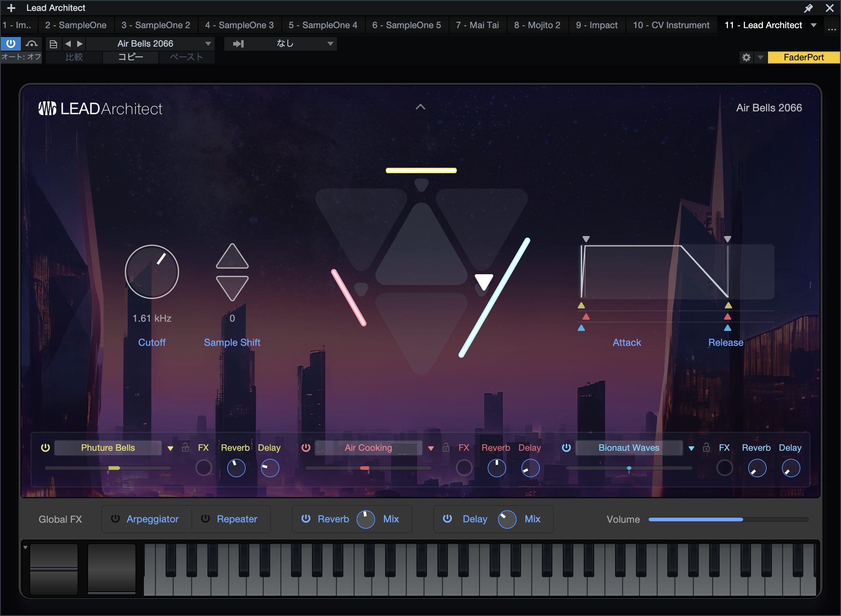Click the コピー copy button

pyautogui.click(x=131, y=57)
